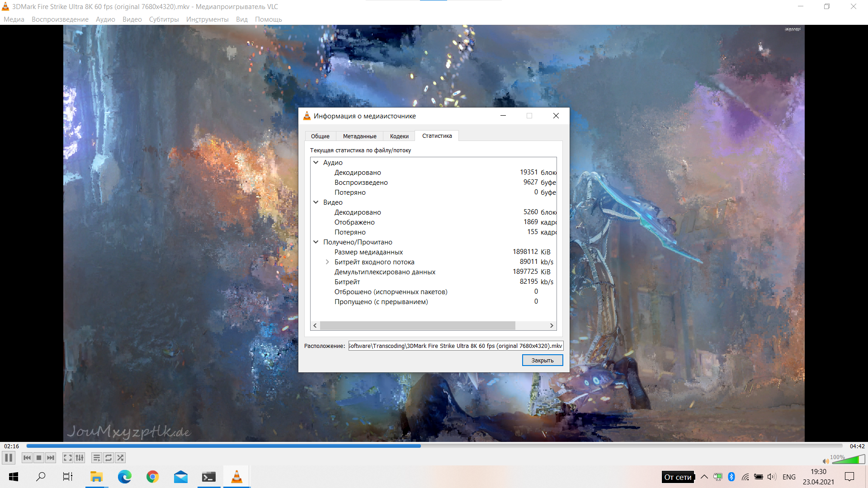Screen dimensions: 868x488
Task: Click the statistics scrollbar left arrow
Action: 315,325
